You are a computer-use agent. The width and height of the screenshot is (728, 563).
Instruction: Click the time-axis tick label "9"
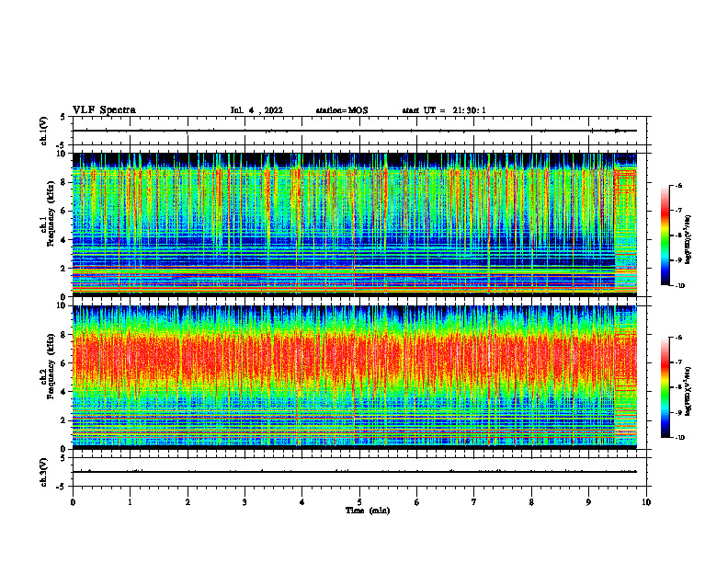point(588,502)
